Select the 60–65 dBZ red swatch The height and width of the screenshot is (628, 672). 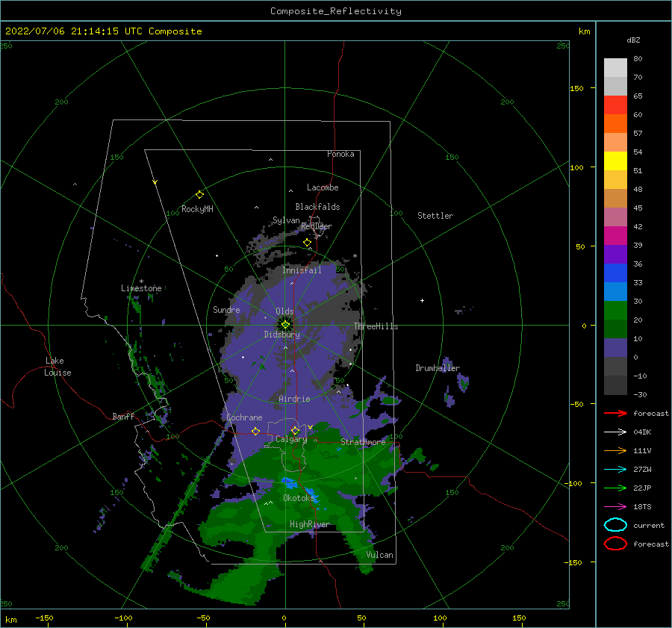point(615,105)
